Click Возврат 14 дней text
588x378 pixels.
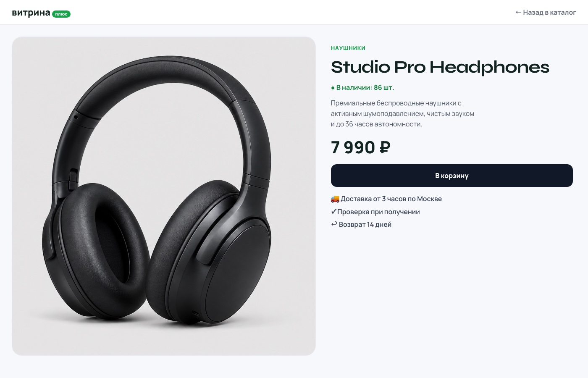pyautogui.click(x=365, y=224)
